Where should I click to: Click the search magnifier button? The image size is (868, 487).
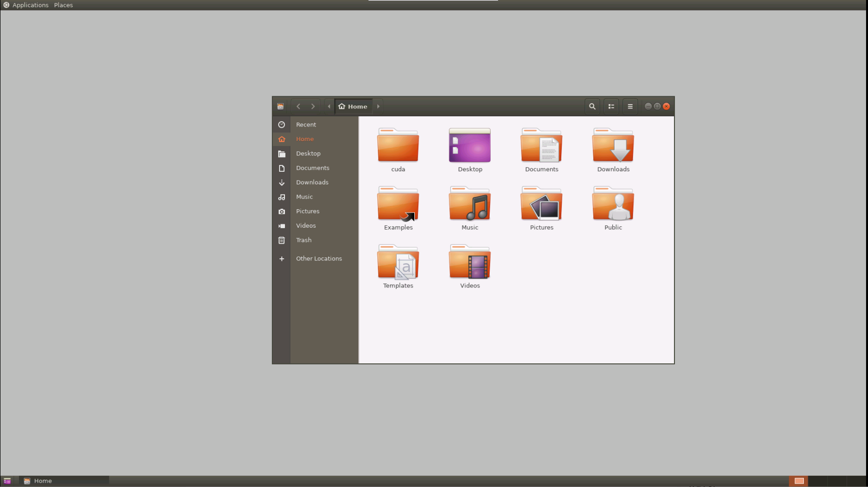(x=592, y=107)
